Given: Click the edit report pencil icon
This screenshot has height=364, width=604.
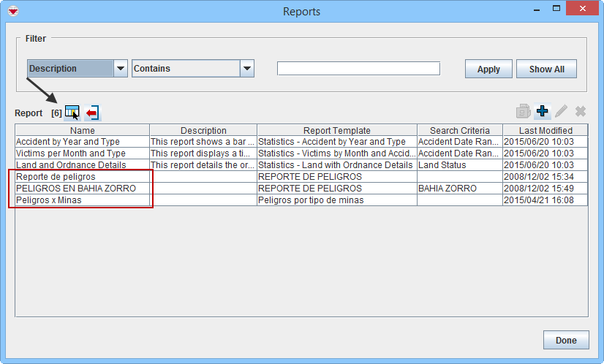Looking at the screenshot, I should [x=561, y=111].
